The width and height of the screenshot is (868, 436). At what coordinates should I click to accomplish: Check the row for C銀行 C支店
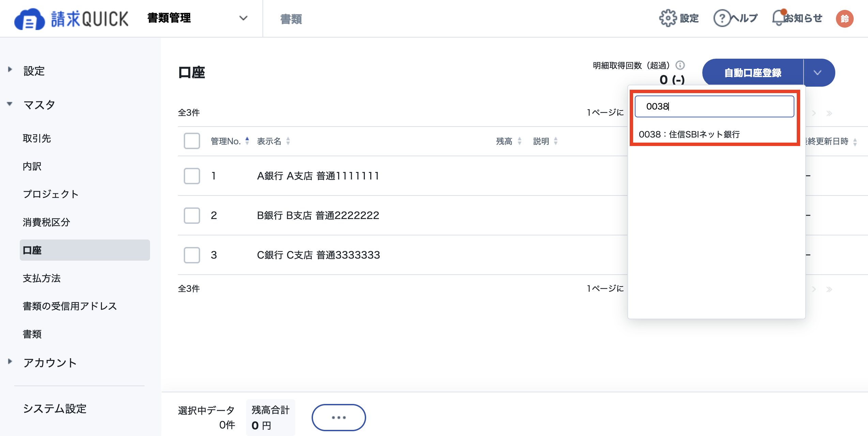[192, 255]
